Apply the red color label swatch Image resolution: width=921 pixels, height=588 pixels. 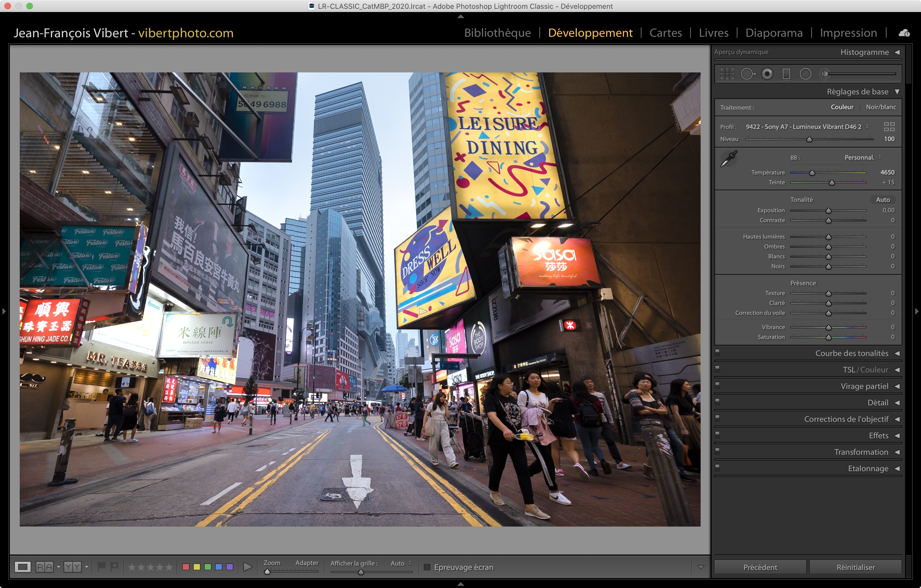186,567
